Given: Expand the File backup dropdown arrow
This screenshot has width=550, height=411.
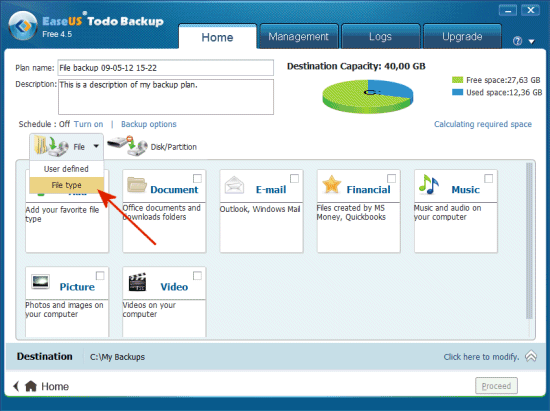Looking at the screenshot, I should coord(96,146).
